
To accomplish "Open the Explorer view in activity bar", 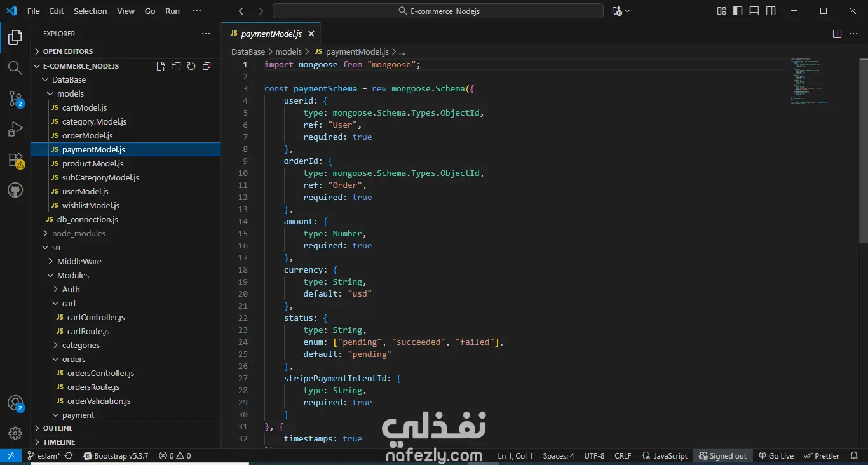I will 15,38.
